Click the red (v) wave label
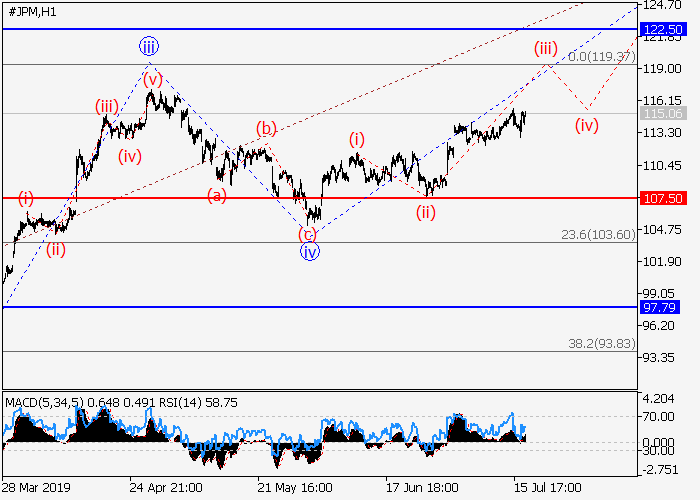700x500 pixels. point(152,79)
